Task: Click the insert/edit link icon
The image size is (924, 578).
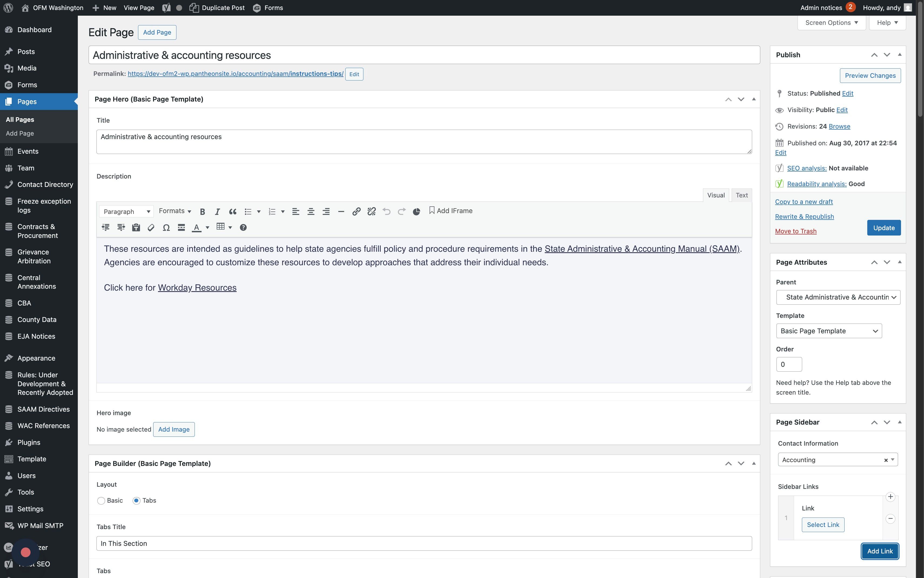Action: point(356,212)
